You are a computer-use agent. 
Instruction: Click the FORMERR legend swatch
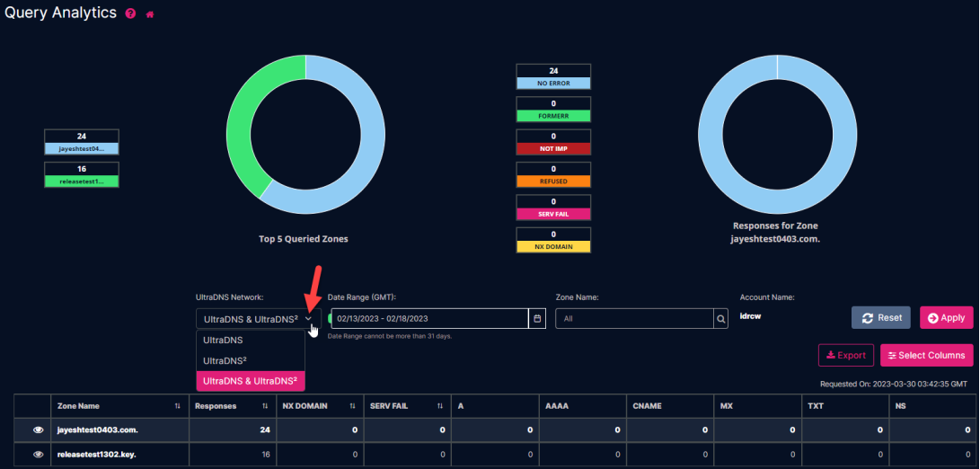pyautogui.click(x=553, y=116)
